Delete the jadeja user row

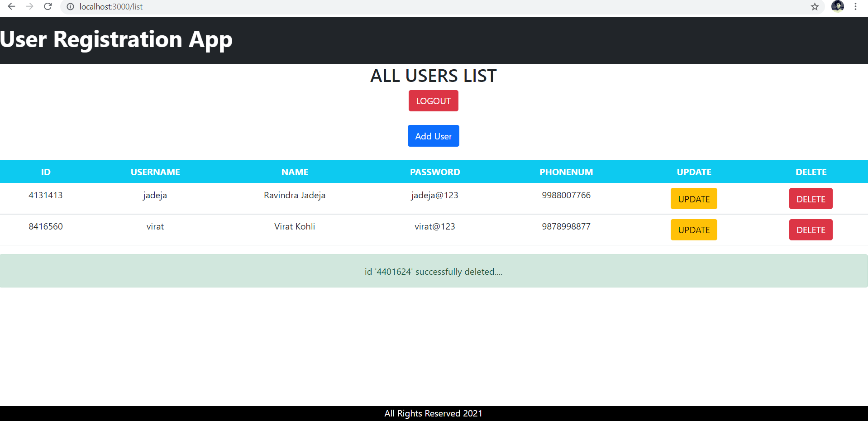click(811, 199)
